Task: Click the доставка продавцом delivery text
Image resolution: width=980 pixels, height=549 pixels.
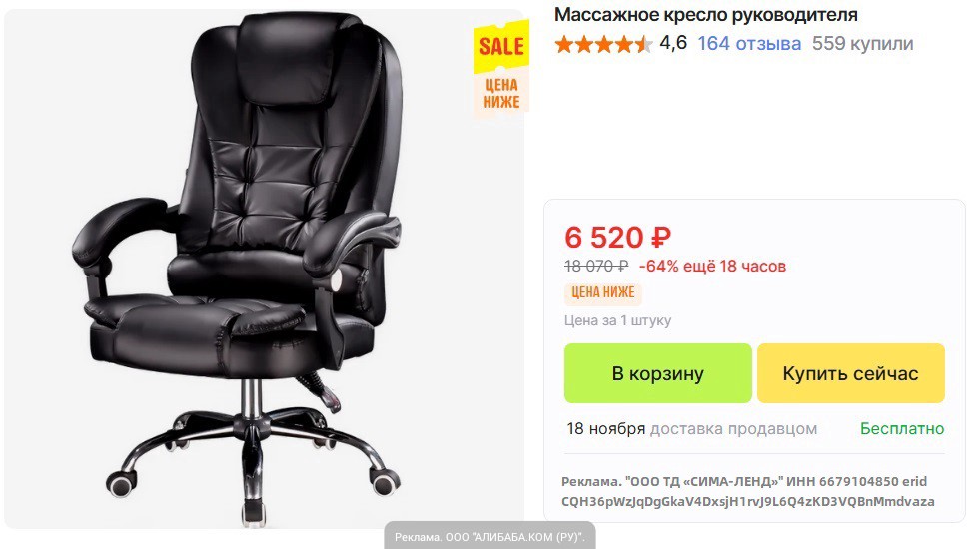Action: [x=733, y=429]
